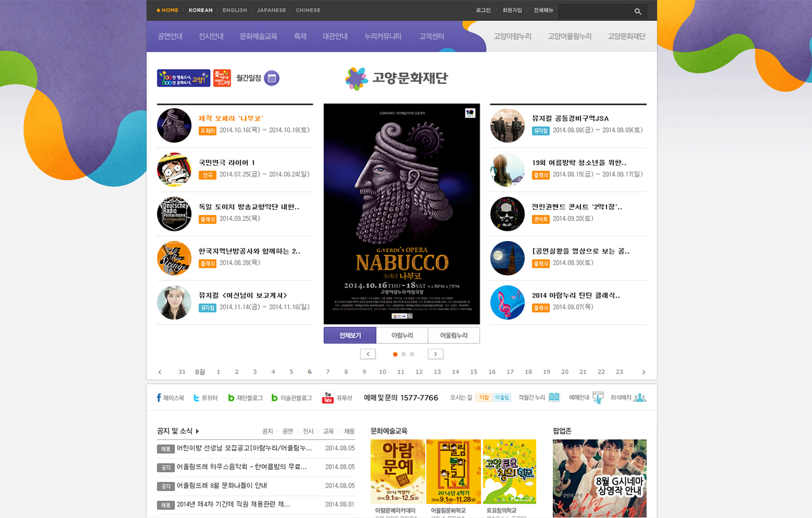Filter notices by 채용 category
This screenshot has width=812, height=518.
pos(350,431)
